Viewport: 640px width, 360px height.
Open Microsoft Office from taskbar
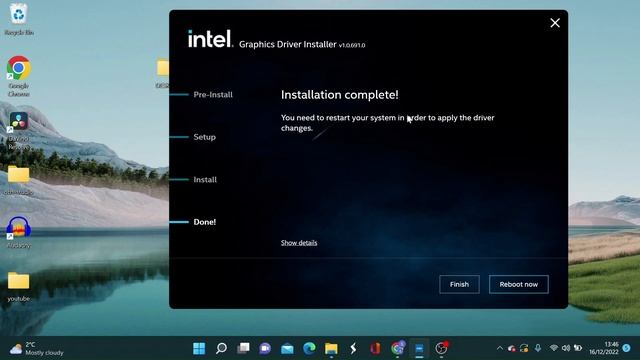pyautogui.click(x=376, y=349)
